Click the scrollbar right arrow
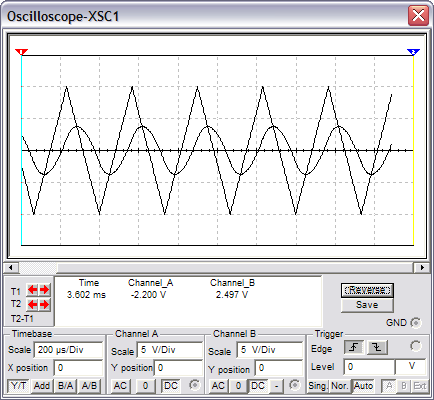 422,267
